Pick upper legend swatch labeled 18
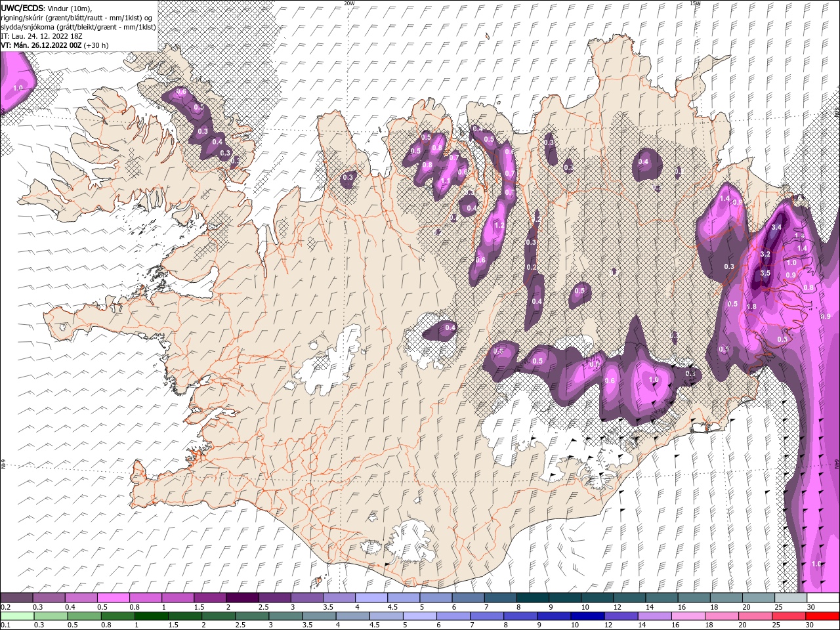 pos(726,598)
